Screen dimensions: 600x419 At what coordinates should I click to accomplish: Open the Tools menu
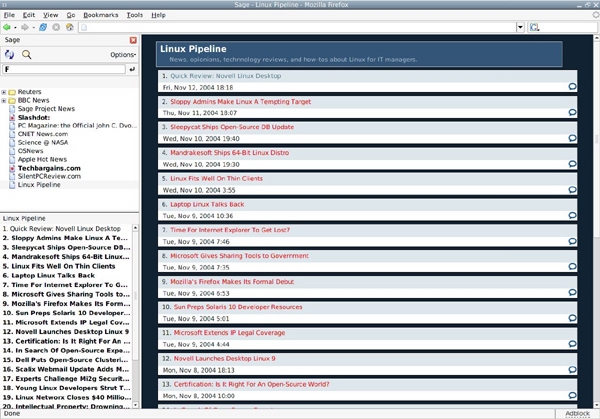click(135, 15)
